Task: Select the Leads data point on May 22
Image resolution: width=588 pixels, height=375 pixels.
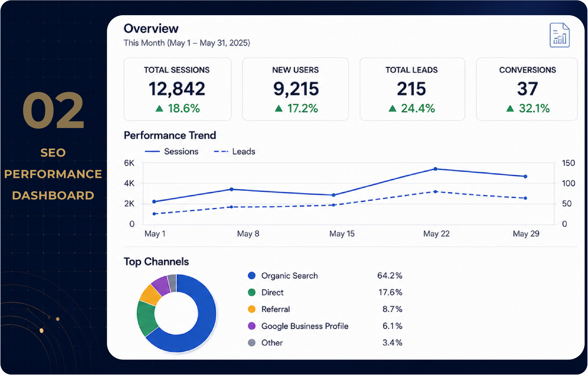Action: coord(435,192)
